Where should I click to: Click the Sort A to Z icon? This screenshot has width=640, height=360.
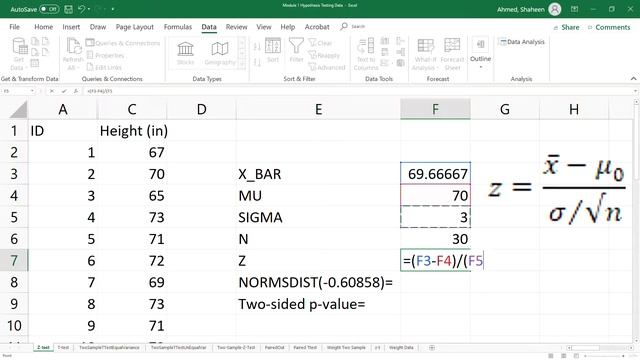(257, 47)
